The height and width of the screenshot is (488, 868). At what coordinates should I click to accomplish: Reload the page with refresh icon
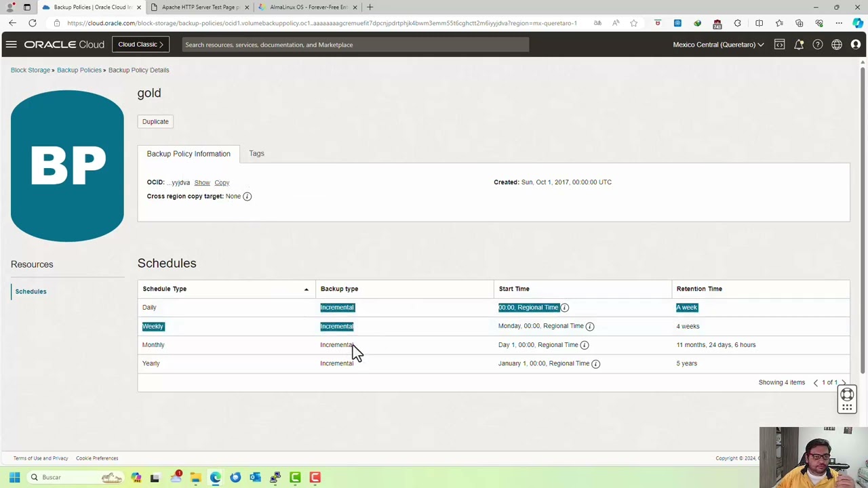click(x=32, y=23)
